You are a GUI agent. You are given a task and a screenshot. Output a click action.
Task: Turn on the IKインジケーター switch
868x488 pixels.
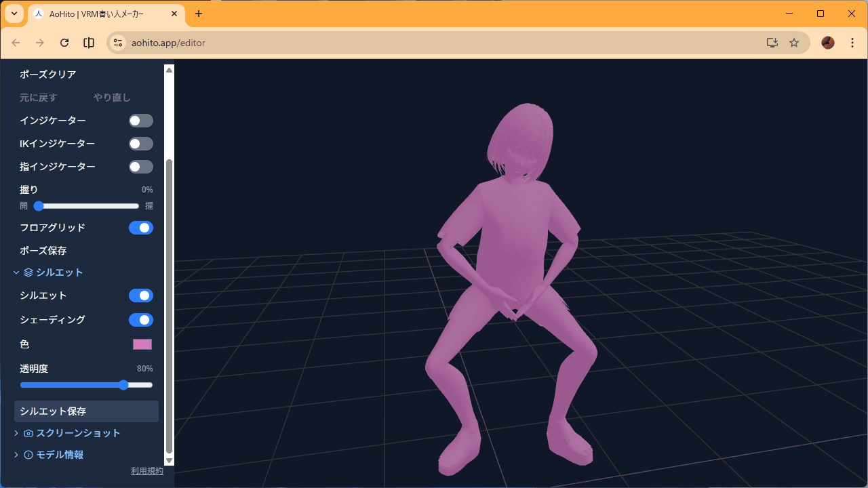140,144
